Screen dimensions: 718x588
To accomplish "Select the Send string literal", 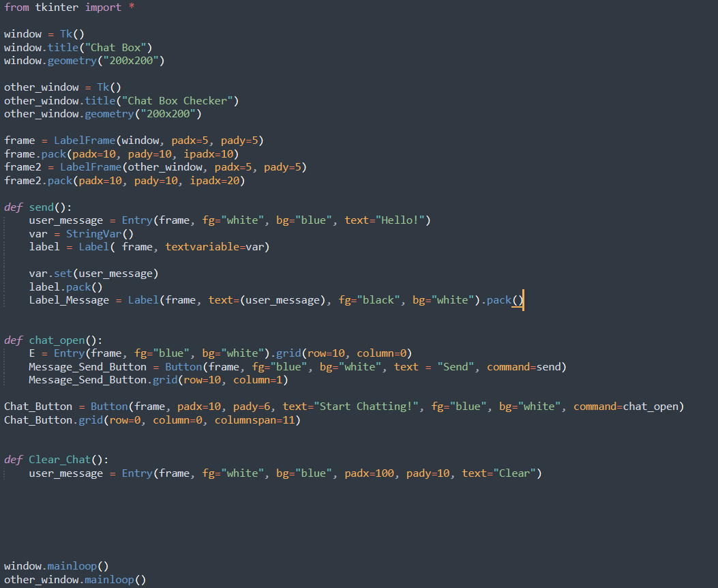I will (454, 366).
